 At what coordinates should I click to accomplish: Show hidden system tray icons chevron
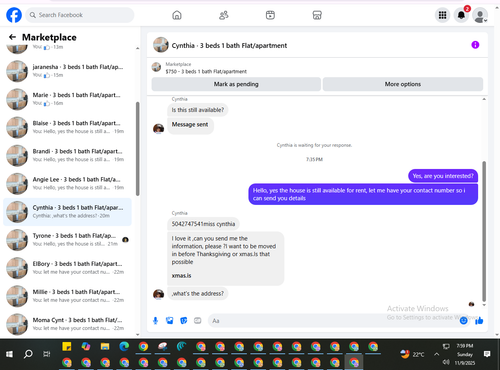436,354
